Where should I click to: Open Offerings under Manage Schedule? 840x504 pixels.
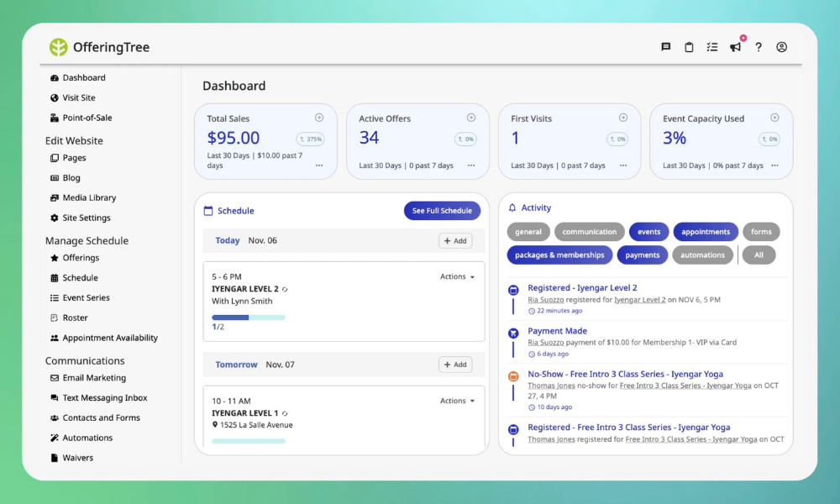(x=75, y=258)
